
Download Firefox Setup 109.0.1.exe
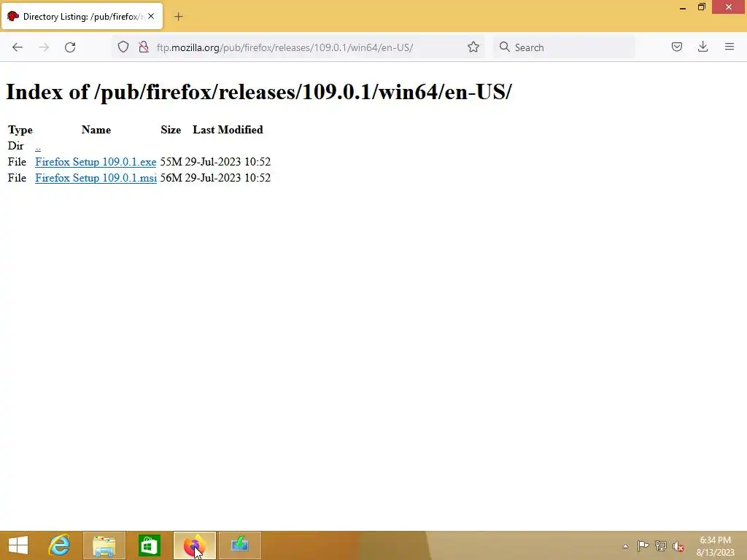[x=96, y=162]
